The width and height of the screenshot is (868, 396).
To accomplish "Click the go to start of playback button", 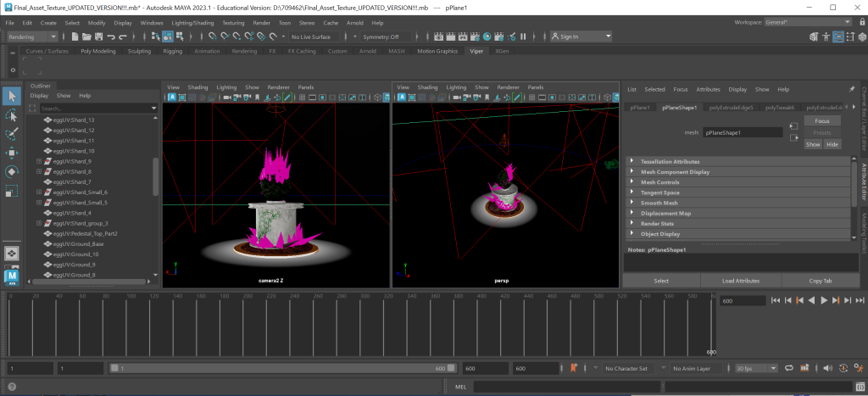I will coord(776,300).
